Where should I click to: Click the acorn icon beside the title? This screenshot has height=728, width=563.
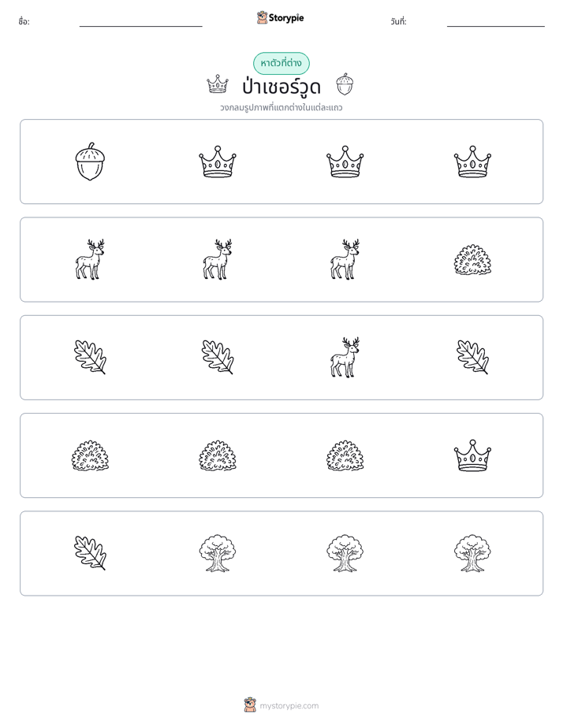coord(345,84)
